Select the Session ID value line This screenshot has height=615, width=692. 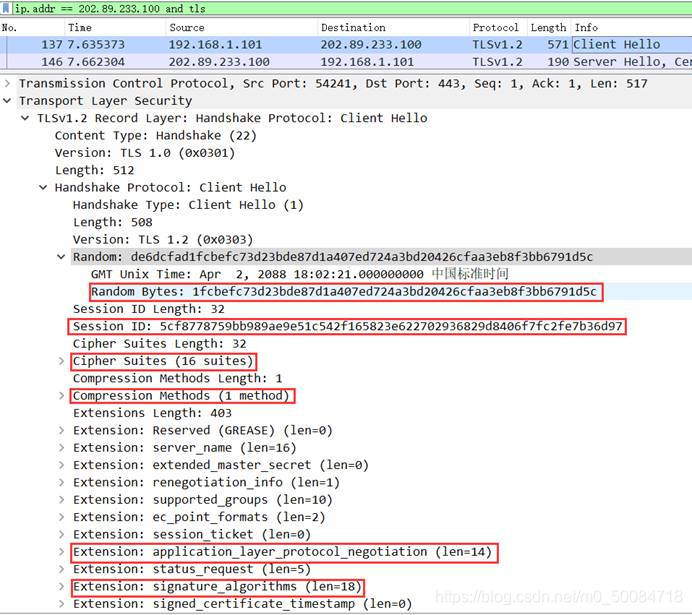coord(347,326)
